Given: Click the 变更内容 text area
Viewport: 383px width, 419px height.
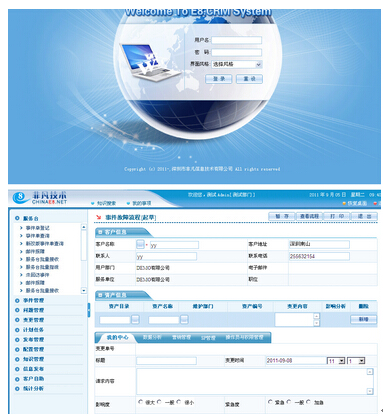Looking at the screenshot, I should [294, 319].
